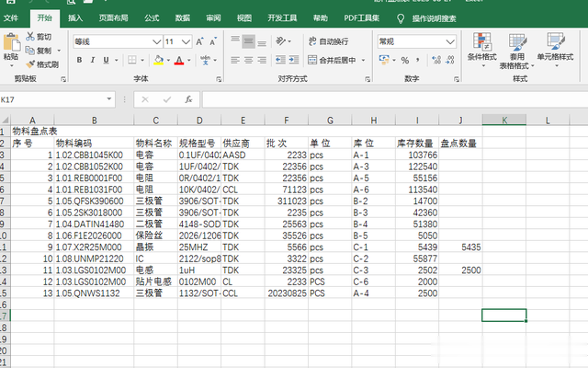The height and width of the screenshot is (368, 588).
Task: Apply yellow fill color bucket
Action: pos(159,60)
